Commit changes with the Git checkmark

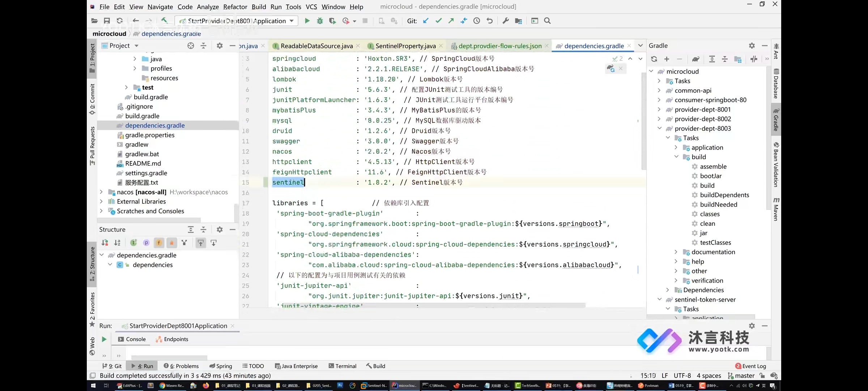(438, 21)
